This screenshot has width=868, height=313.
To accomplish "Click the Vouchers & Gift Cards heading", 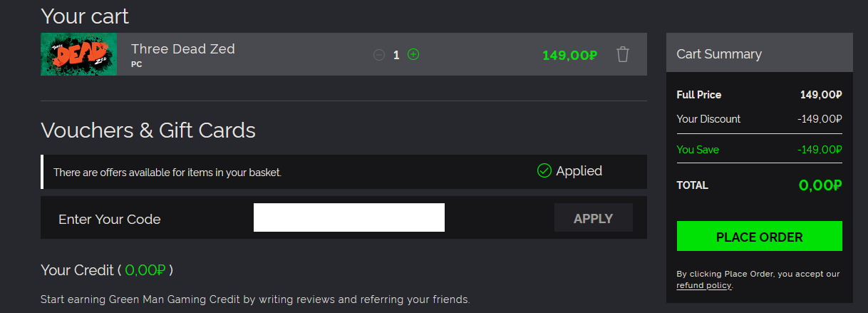I will click(148, 130).
